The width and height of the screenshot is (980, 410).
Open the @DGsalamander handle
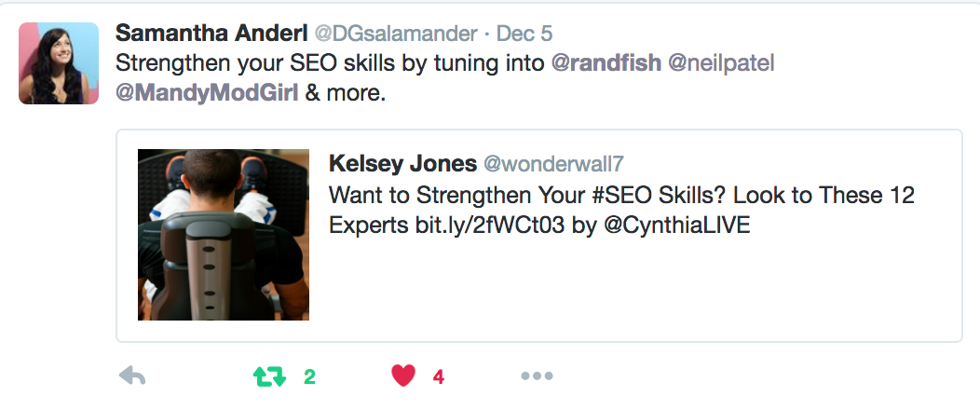[x=393, y=34]
